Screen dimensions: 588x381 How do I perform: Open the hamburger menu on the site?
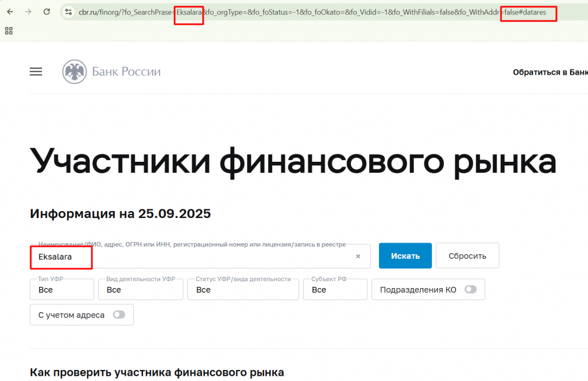[36, 72]
